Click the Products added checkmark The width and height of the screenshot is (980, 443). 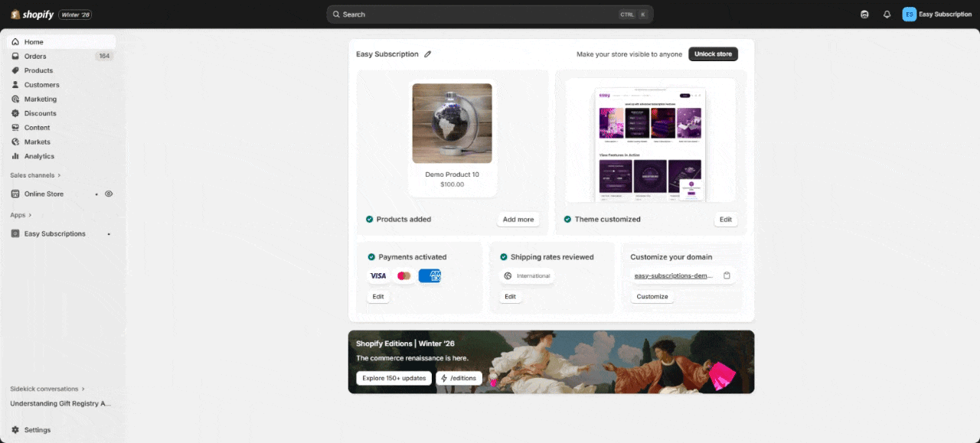pos(370,220)
